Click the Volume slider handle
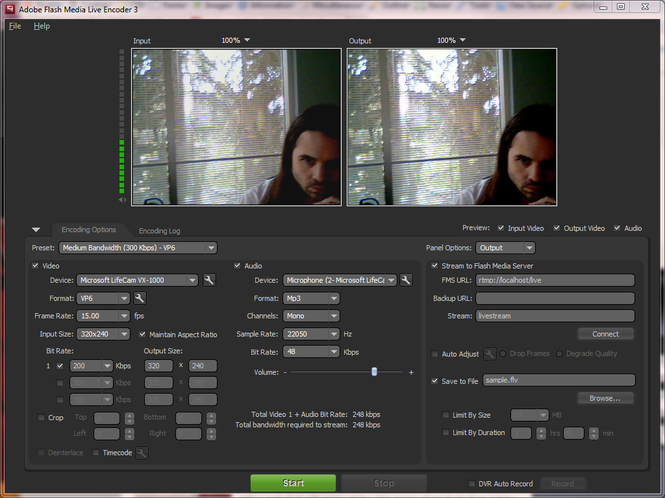Image resolution: width=665 pixels, height=498 pixels. [x=374, y=372]
